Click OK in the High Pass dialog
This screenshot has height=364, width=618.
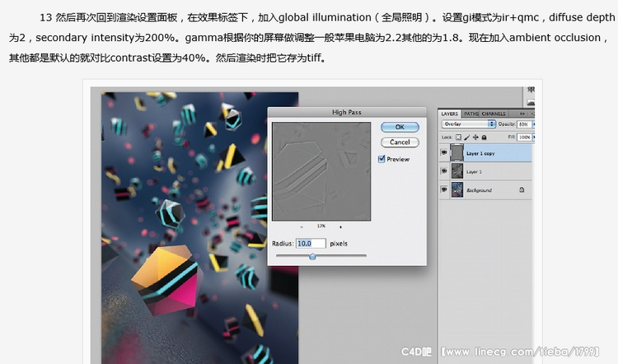400,127
